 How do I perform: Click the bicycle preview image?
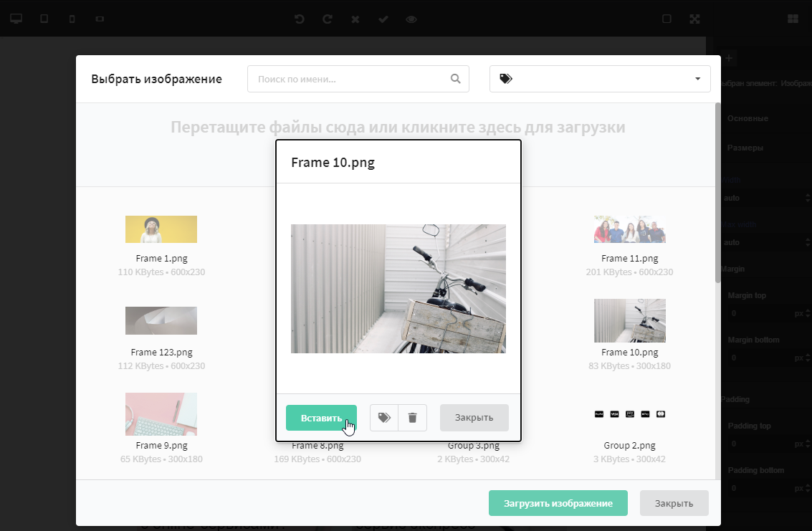(x=398, y=289)
